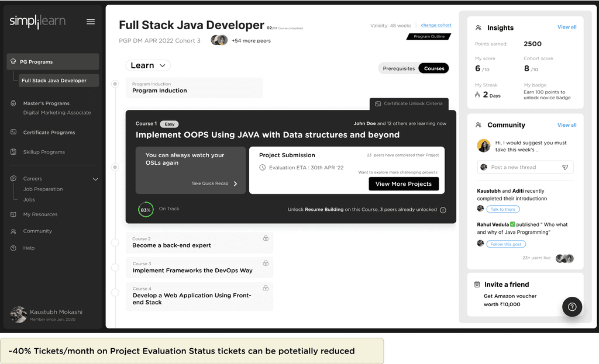The image size is (599, 364).
Task: Click the Community panel header icon
Action: tap(478, 125)
